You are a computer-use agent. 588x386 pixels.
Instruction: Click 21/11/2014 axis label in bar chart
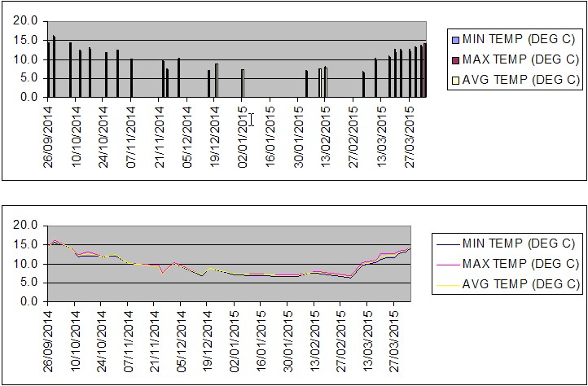[160, 137]
